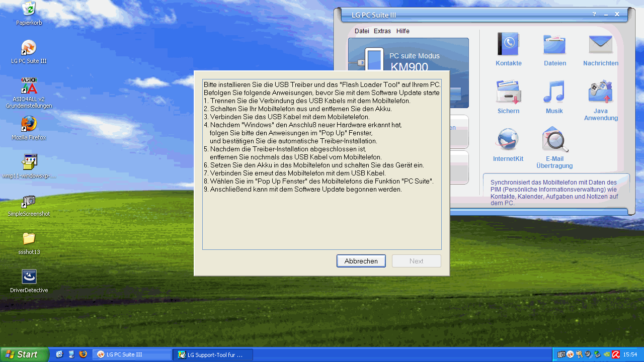Screen dimensions: 644x362
Task: Click the red Avira umbrella tray icon
Action: 615,354
